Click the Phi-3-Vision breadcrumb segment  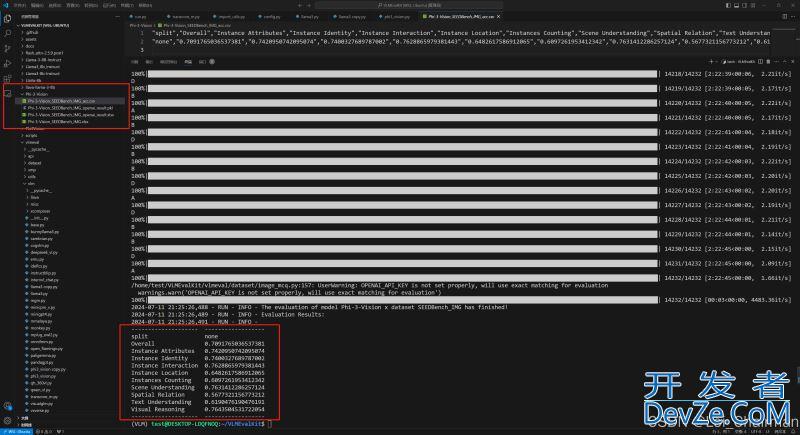point(141,25)
